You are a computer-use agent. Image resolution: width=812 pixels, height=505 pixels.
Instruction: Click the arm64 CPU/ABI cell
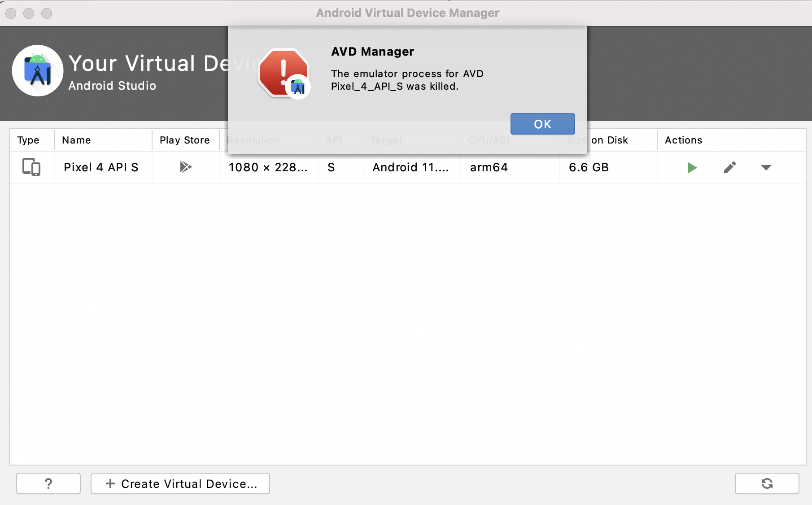tap(510, 167)
